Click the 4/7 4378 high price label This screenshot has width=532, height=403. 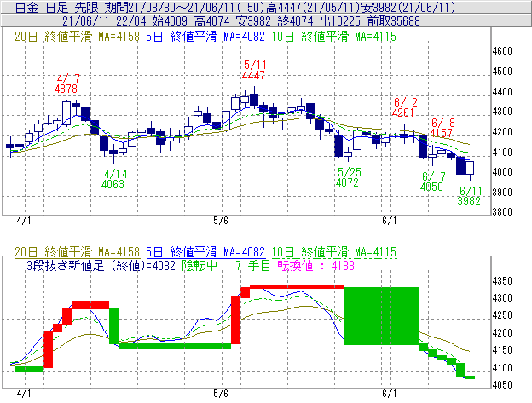point(66,83)
